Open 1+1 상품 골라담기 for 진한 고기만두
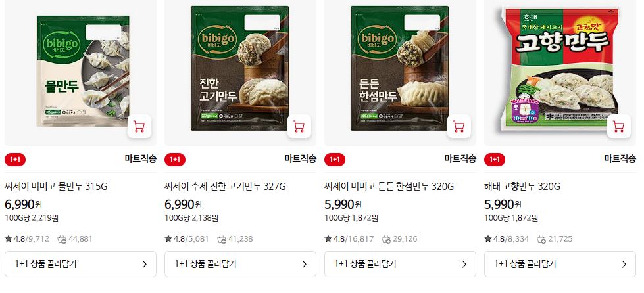This screenshot has width=644, height=293. tap(240, 264)
